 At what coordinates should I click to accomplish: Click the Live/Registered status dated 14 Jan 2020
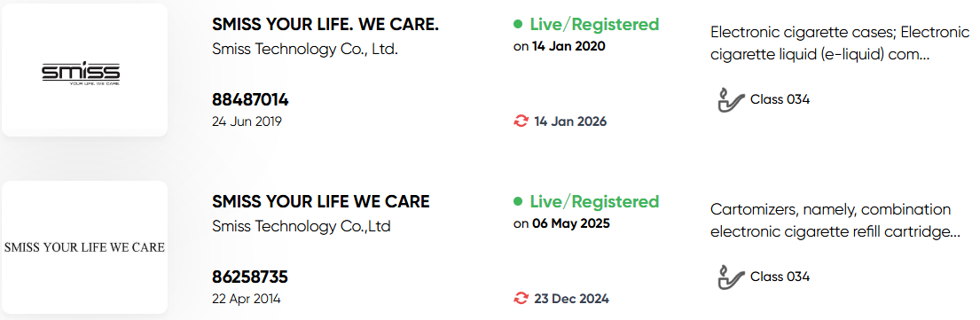click(x=594, y=24)
